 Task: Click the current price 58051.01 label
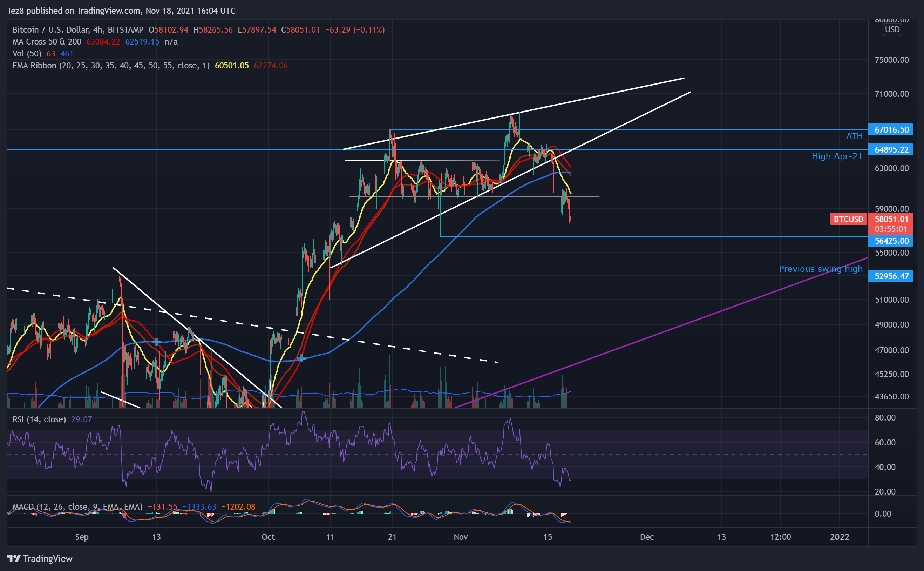point(891,219)
